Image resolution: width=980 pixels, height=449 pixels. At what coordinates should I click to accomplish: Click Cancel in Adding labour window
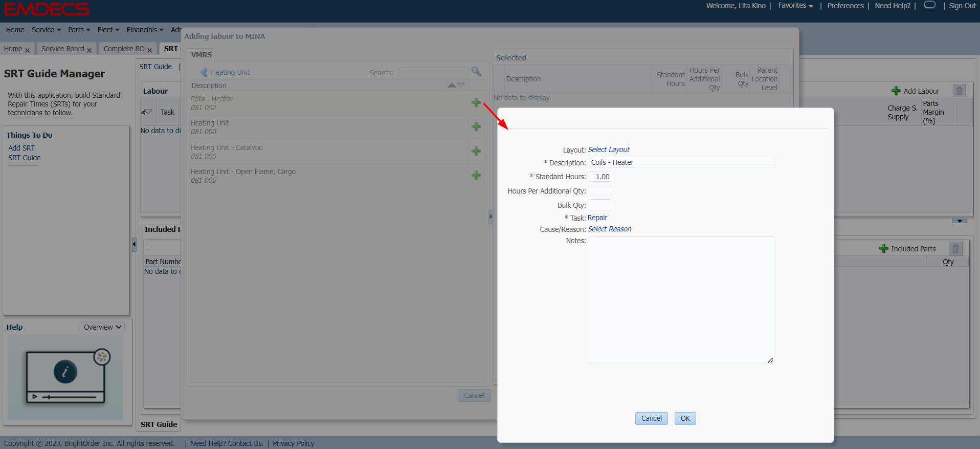(474, 395)
